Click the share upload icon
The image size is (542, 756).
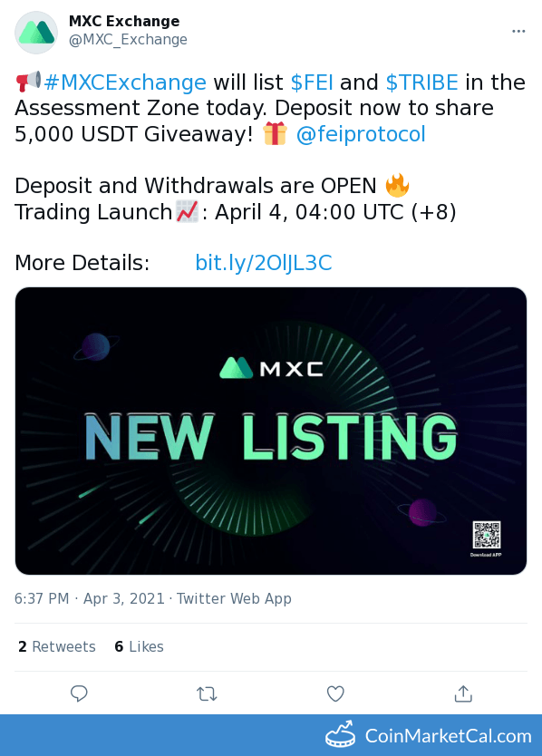click(463, 693)
